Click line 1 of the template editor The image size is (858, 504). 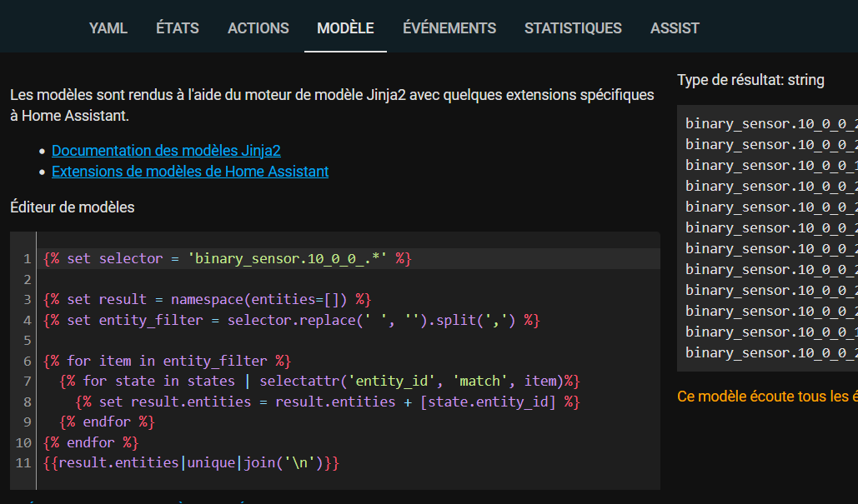click(348, 258)
